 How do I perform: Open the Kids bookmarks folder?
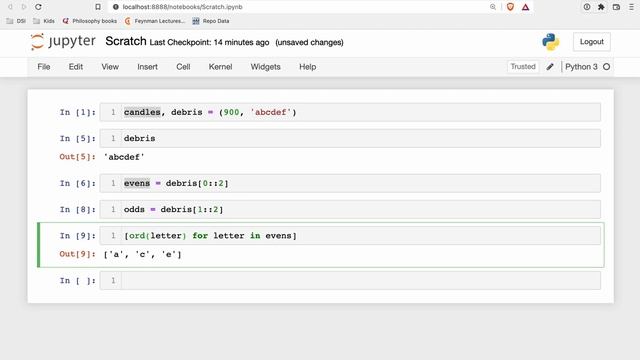coord(44,21)
